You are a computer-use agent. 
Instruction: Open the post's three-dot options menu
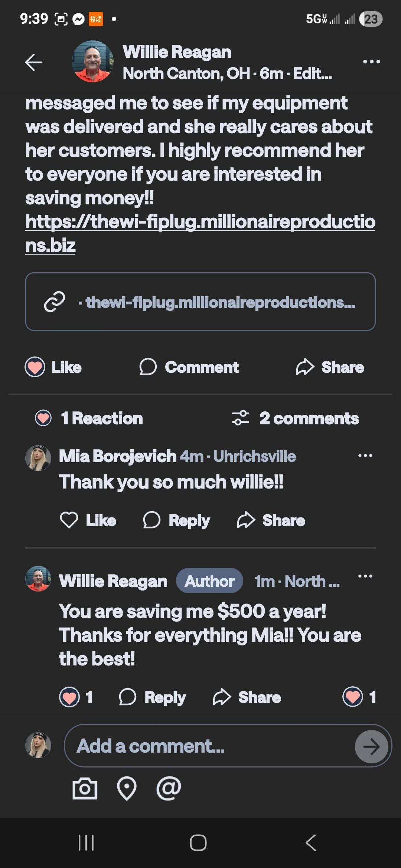pos(371,62)
